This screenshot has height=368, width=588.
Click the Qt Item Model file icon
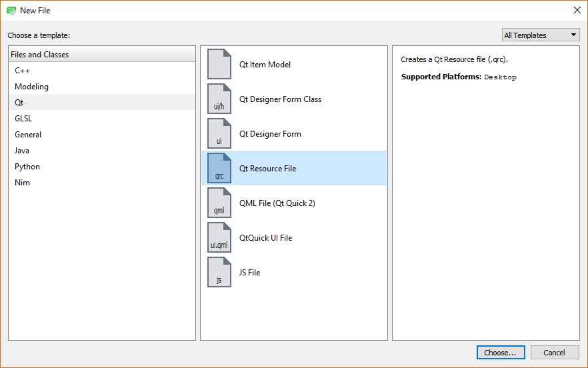219,65
